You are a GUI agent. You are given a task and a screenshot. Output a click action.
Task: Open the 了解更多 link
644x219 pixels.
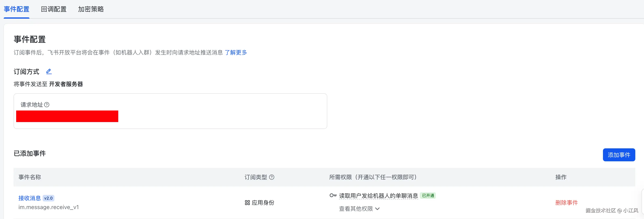pyautogui.click(x=236, y=53)
